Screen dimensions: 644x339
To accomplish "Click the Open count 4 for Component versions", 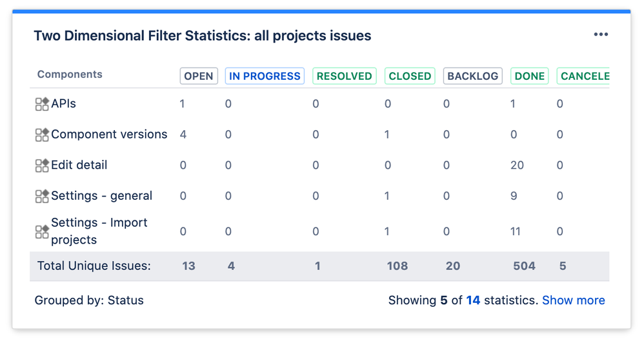I will click(x=183, y=135).
